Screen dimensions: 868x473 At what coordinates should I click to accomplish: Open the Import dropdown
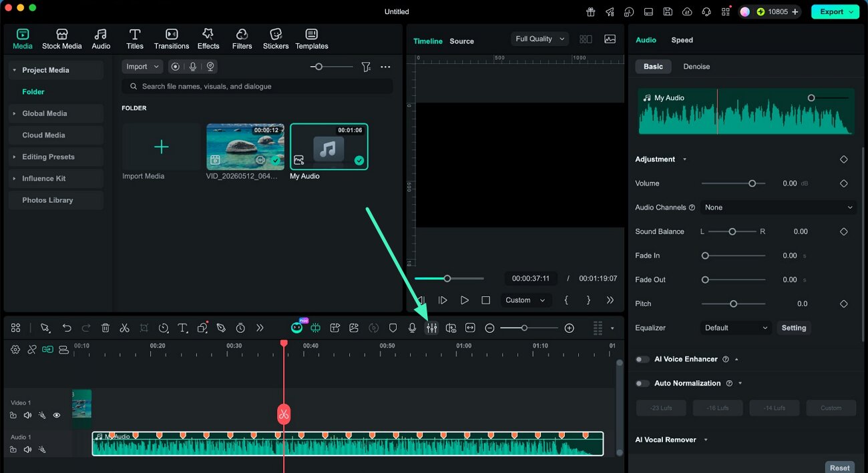tap(142, 67)
